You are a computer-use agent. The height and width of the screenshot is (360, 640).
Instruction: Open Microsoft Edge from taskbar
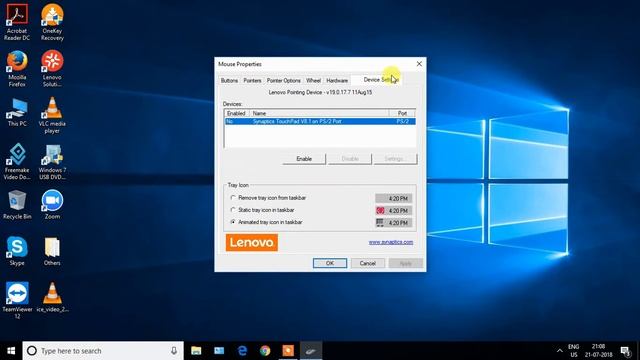(242, 351)
